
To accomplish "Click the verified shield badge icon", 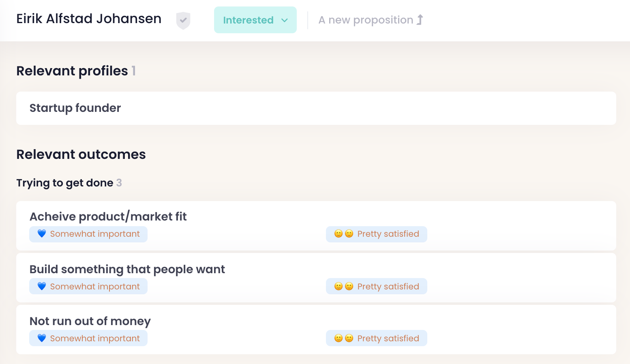I will click(183, 20).
